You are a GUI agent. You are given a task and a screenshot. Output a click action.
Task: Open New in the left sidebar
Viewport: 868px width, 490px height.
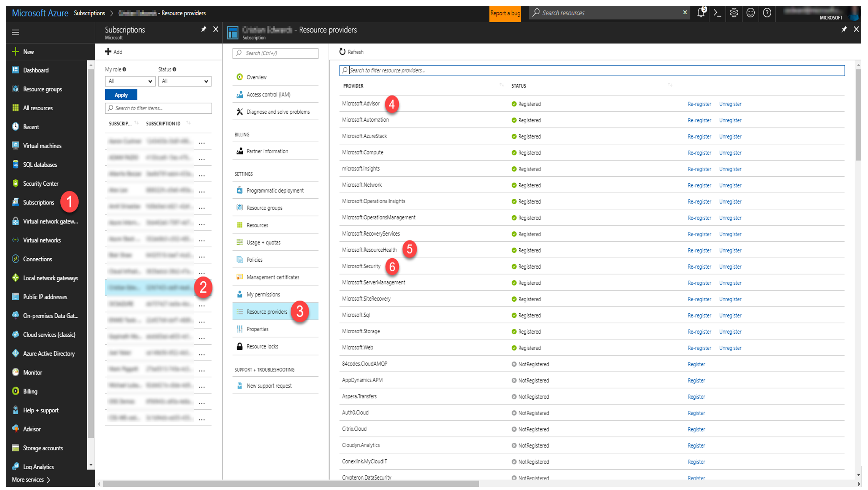tap(23, 52)
